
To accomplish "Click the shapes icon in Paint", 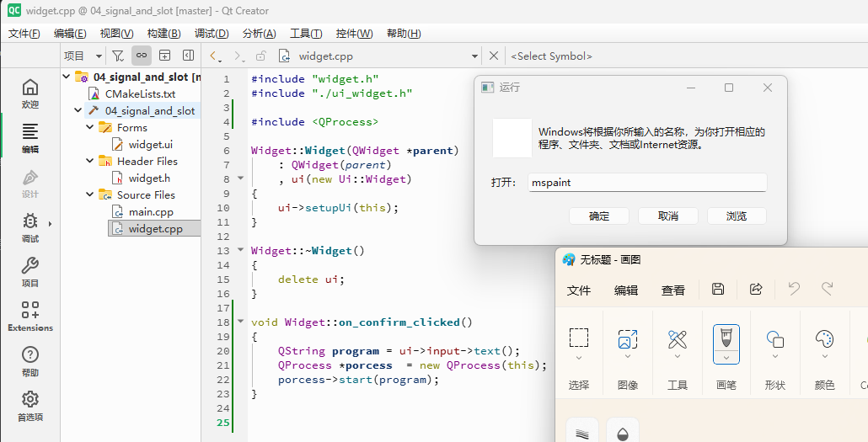I will pos(775,338).
